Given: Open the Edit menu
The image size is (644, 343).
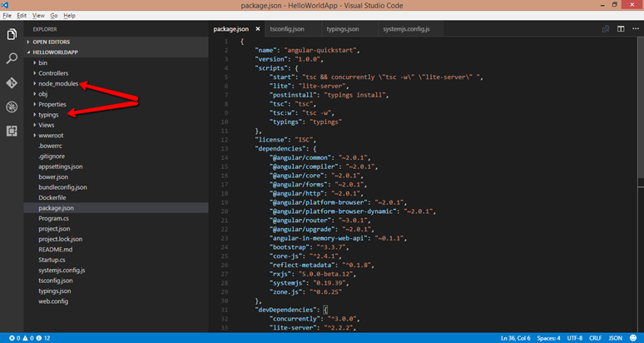Looking at the screenshot, I should 22,16.
